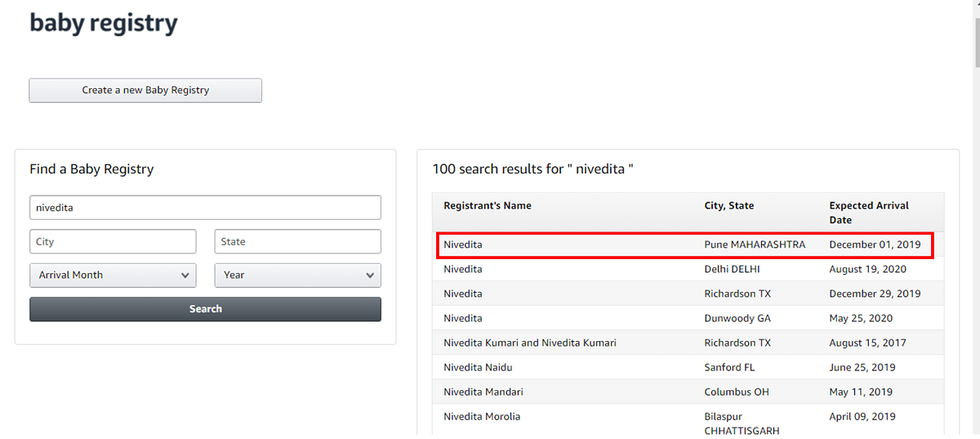Open Nivedita Kumari and Nivedita Kumari registry
This screenshot has height=439, width=980.
[688, 343]
